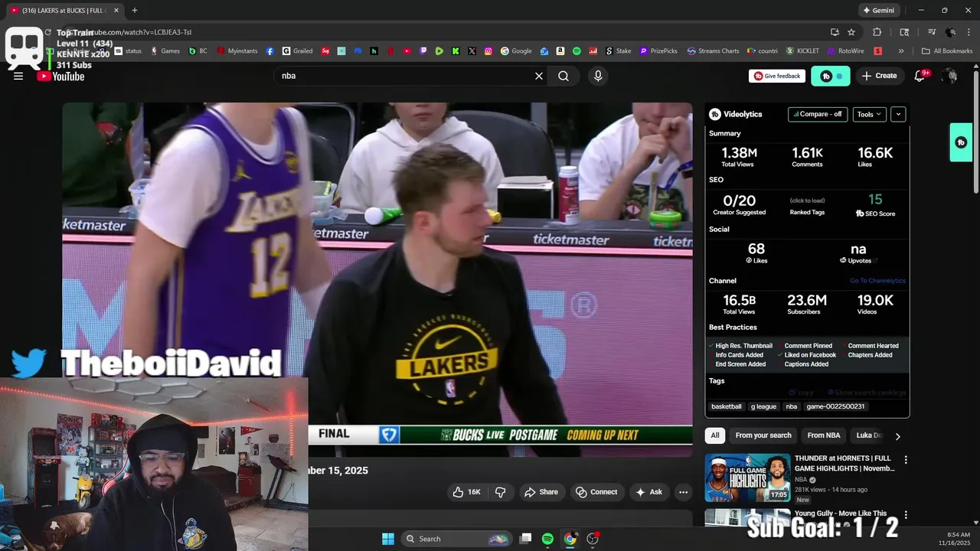Bookmark this page with the star icon
The image size is (980, 551).
[x=851, y=32]
